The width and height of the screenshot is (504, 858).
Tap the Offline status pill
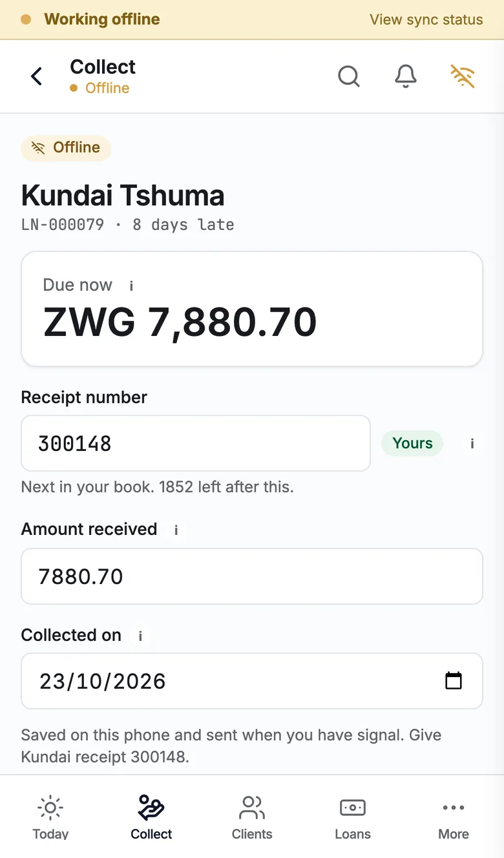point(66,148)
